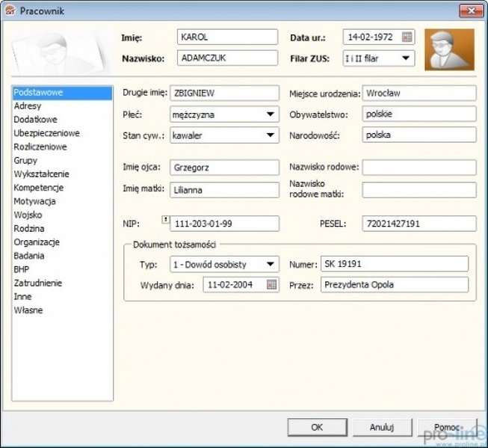Click the employee photo avatar
This screenshot has width=488, height=448.
coord(449,49)
